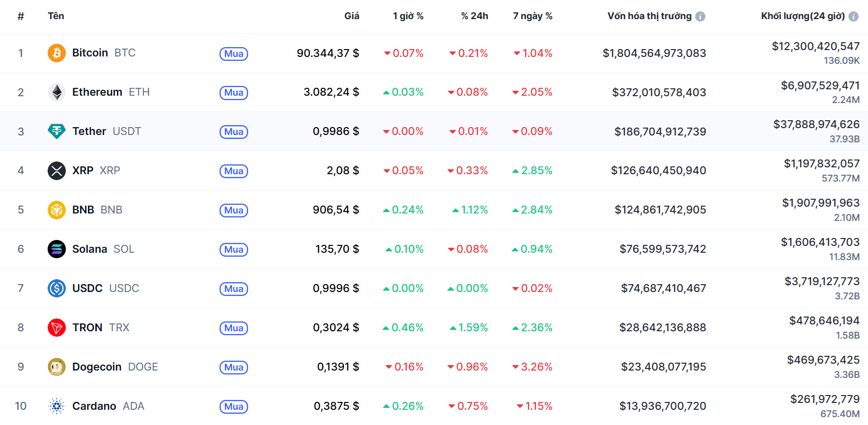The image size is (868, 425).
Task: Click the Solana logo icon
Action: (56, 249)
